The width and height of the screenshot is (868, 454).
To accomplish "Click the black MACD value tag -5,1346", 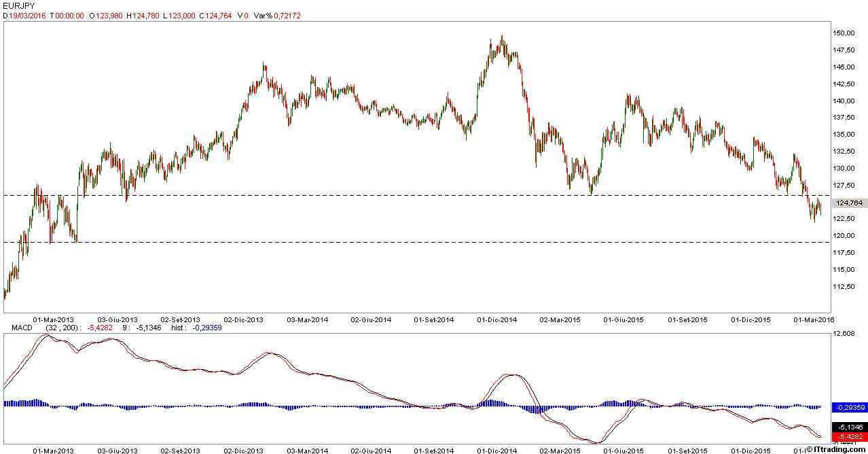I will (x=850, y=427).
